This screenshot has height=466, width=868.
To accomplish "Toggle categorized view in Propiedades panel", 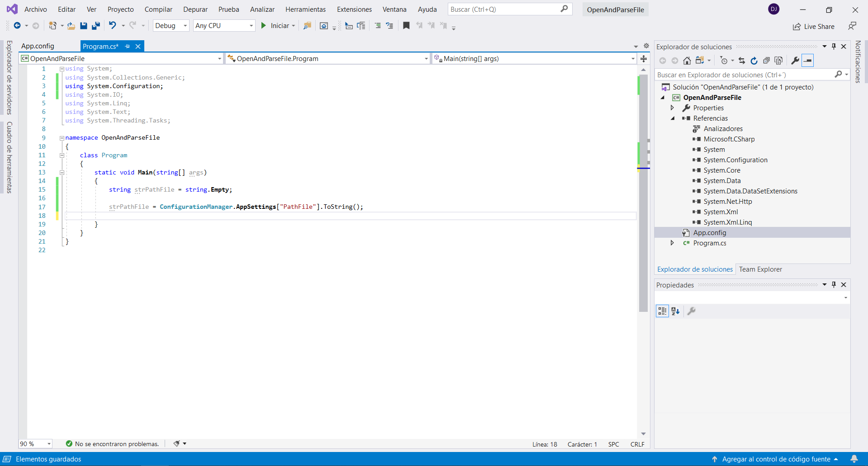I will [x=662, y=311].
